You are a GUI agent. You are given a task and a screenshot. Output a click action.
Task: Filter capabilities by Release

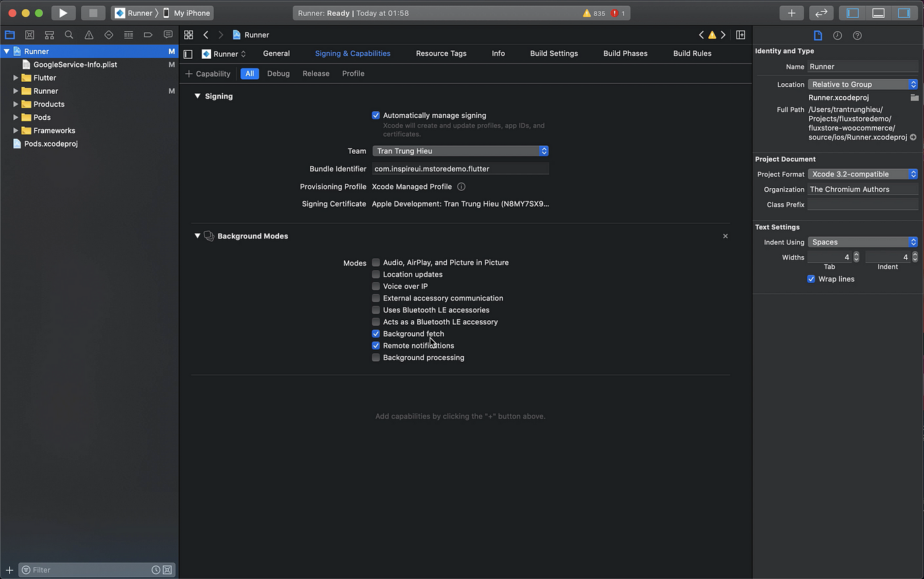(x=316, y=74)
